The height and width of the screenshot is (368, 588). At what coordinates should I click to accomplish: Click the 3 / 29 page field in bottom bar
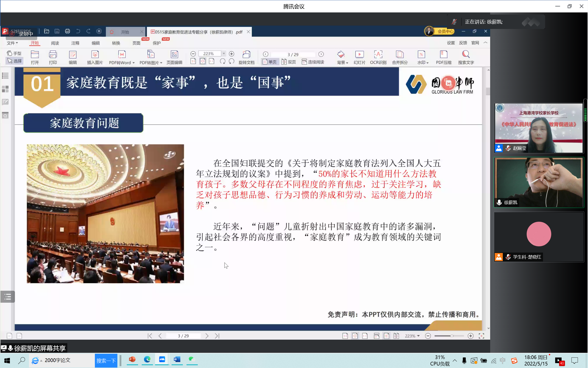[183, 336]
